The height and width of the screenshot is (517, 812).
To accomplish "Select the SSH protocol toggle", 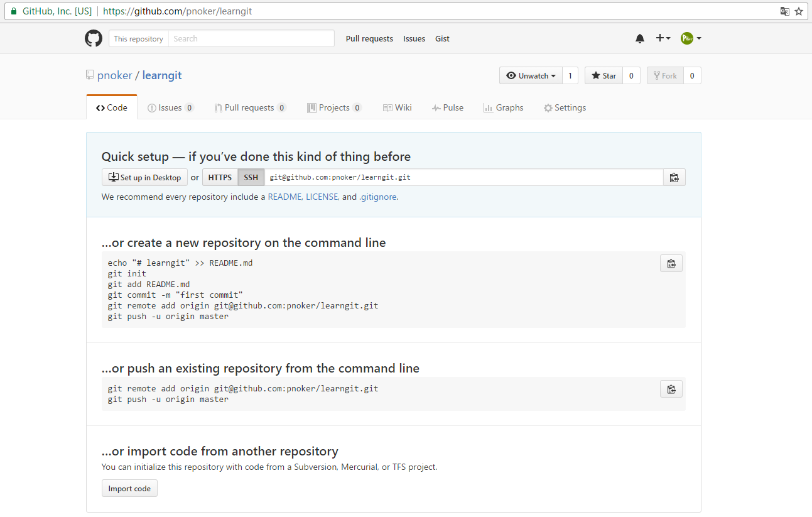I will click(251, 177).
